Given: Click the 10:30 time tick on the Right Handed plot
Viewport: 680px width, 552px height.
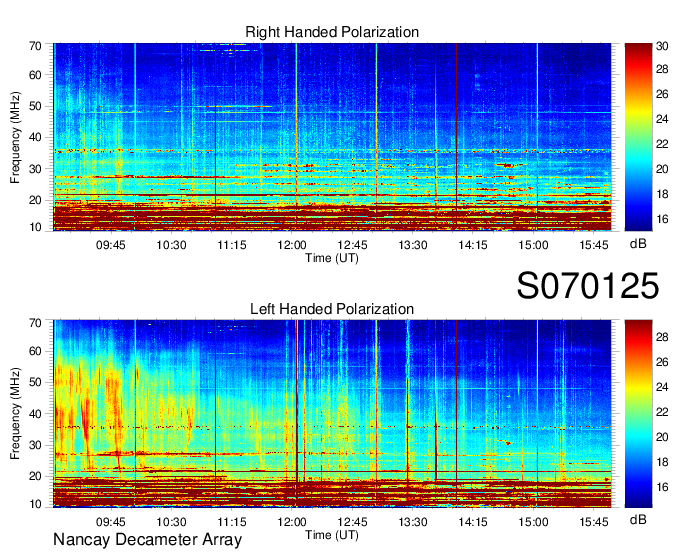Looking at the screenshot, I should coord(171,245).
